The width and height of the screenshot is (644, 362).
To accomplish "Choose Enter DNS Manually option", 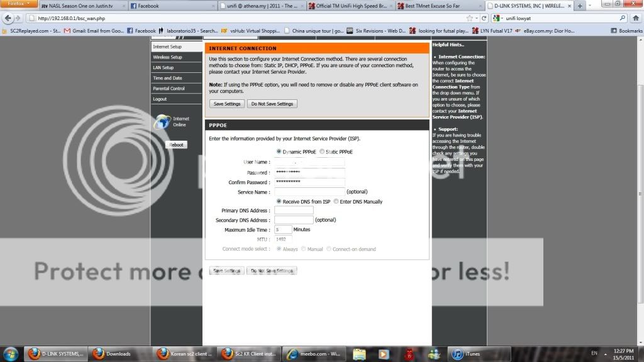I will 336,202.
